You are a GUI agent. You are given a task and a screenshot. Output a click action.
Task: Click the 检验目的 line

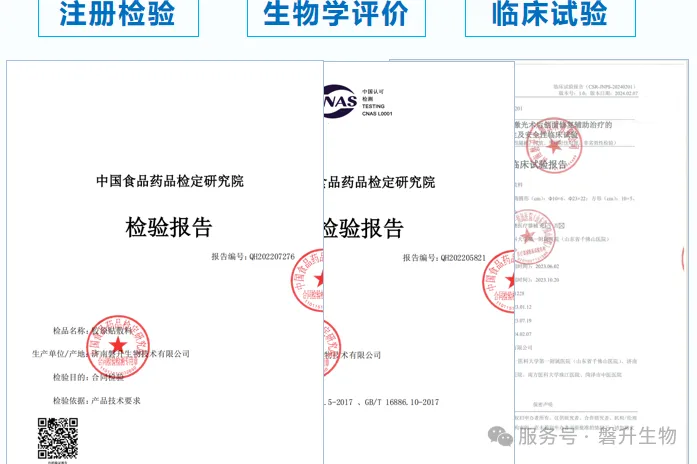coord(88,377)
